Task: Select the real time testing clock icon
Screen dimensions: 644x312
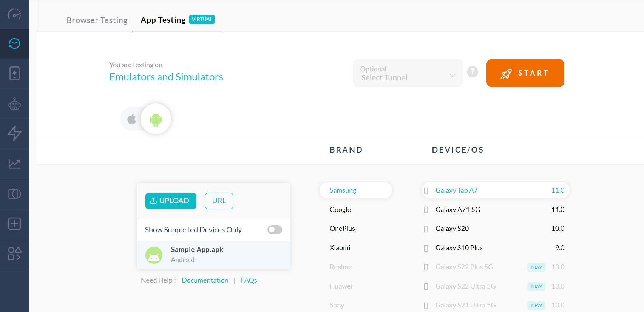Action: [x=14, y=44]
